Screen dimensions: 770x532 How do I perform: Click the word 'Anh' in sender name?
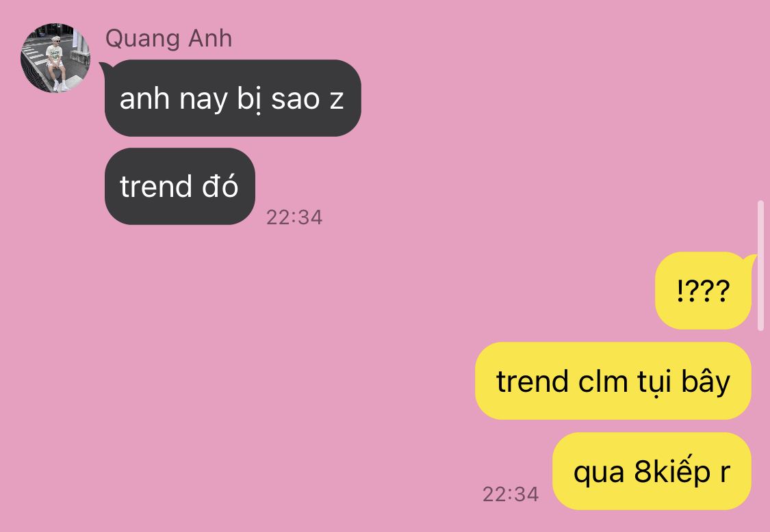click(210, 39)
